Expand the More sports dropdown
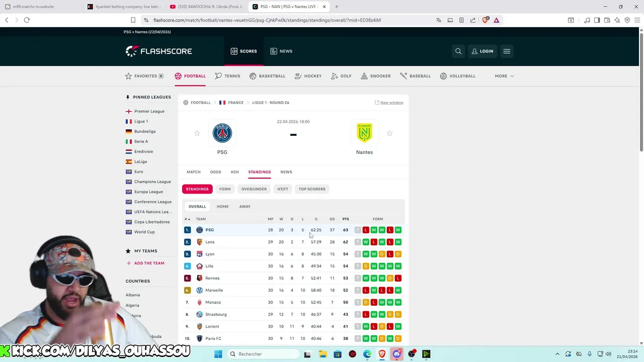 tap(504, 76)
